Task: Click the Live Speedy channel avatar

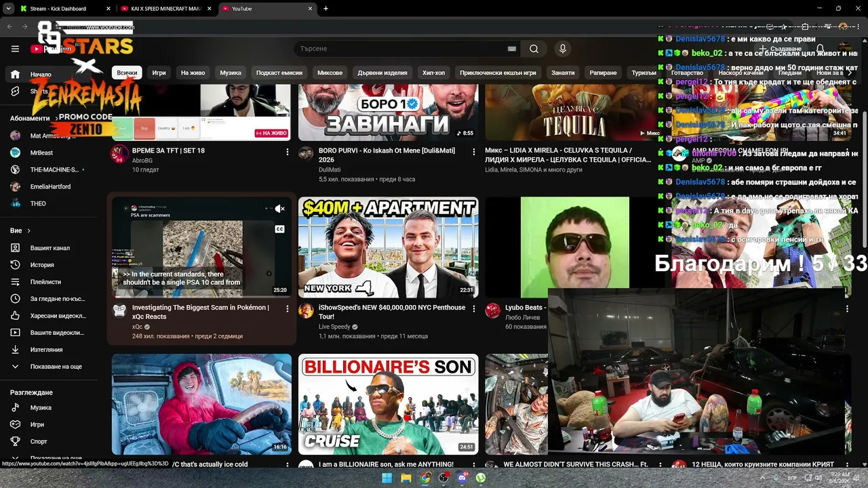Action: click(307, 310)
